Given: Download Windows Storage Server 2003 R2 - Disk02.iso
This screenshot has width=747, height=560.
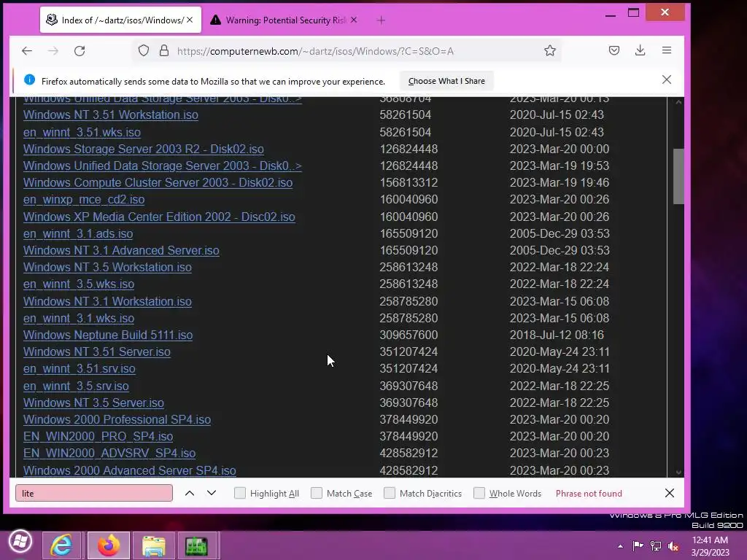Looking at the screenshot, I should 144,149.
